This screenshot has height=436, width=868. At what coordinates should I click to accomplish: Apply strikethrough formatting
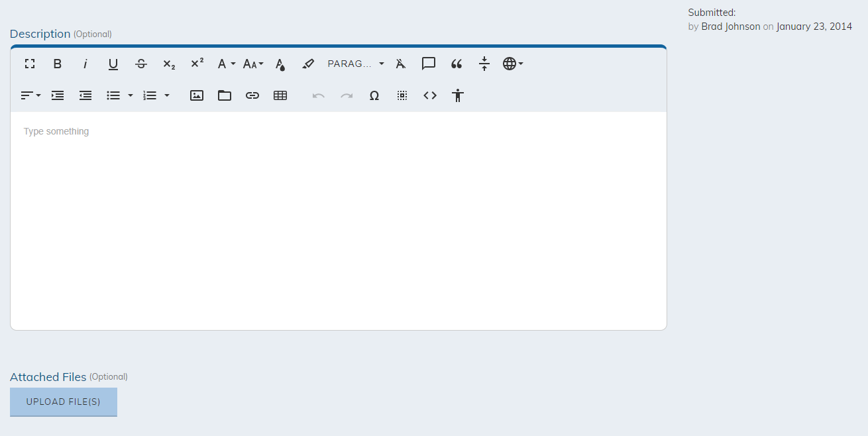click(141, 64)
